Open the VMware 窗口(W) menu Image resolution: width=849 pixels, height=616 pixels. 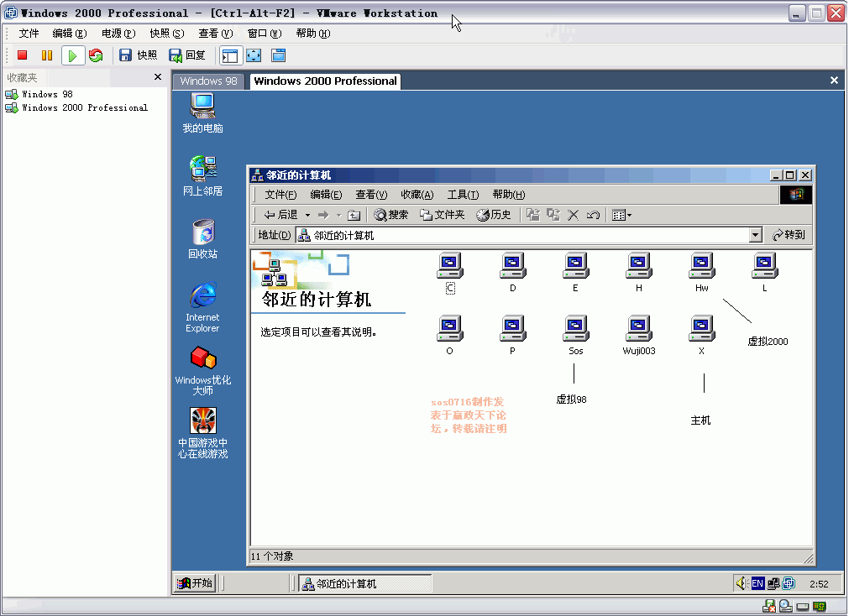click(x=265, y=34)
